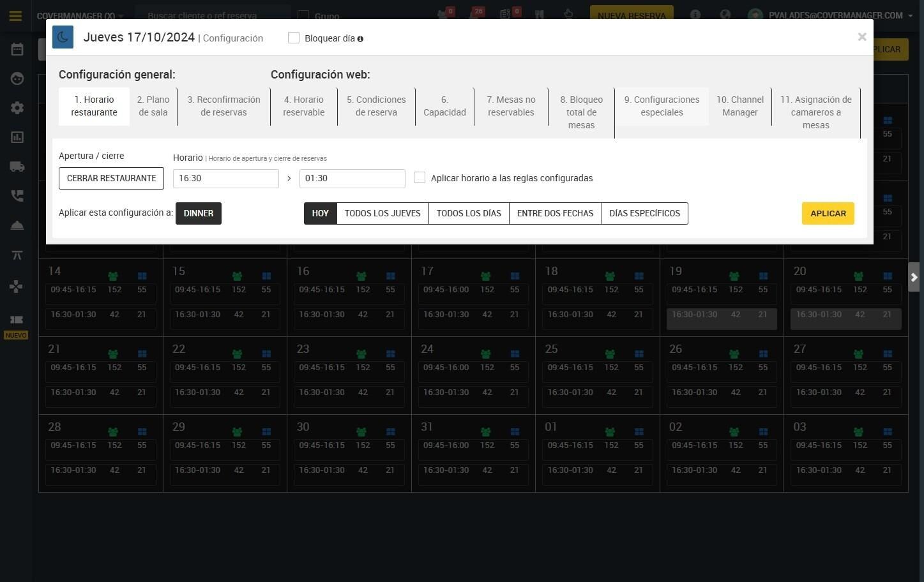Expand the right side panel arrow
The width and height of the screenshot is (924, 582).
[x=914, y=277]
